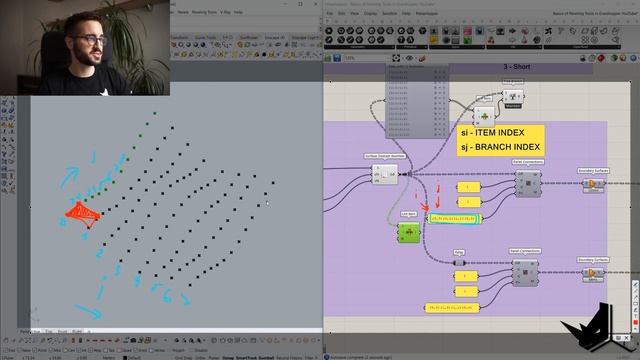640x360 pixels.
Task: Toggle Ortho in the Rhino status bar
Action: [200, 358]
